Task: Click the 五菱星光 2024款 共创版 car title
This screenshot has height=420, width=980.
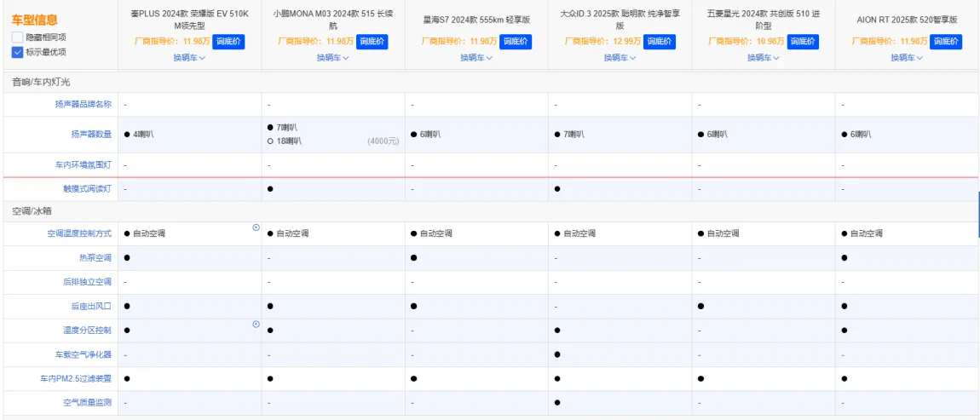Action: tap(764, 20)
